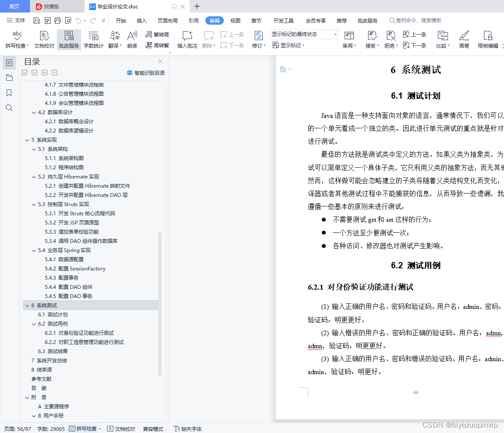Click 页面: 56/97 in status bar
The image size is (504, 433).
[17, 429]
